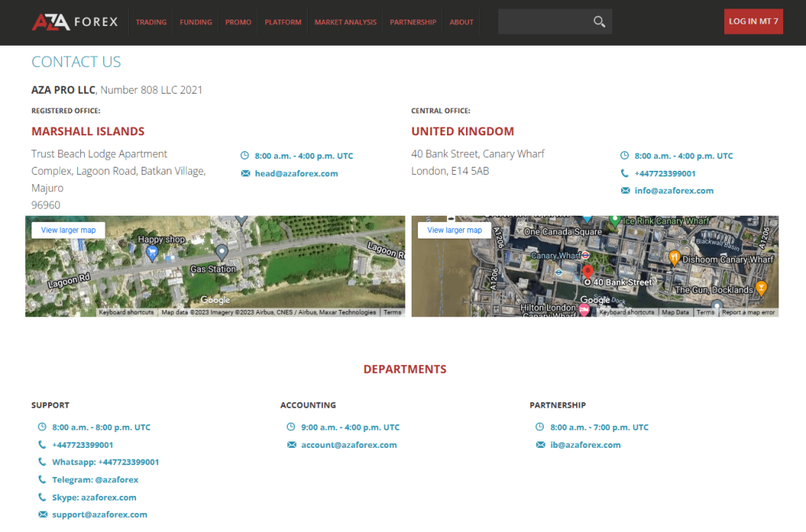Click the One Canada Square map label
Viewport: 806px width, 532px height.
pos(562,232)
